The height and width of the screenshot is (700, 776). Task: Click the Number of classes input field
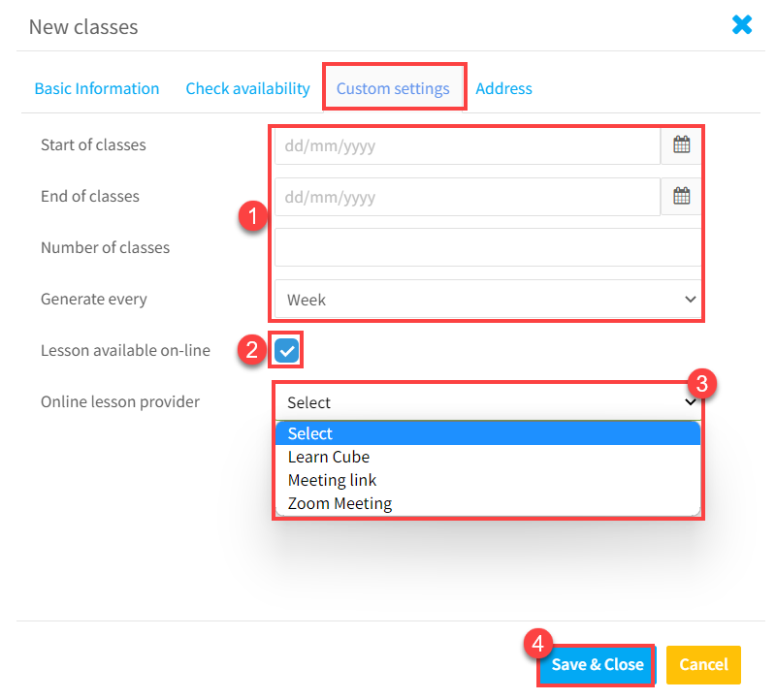(488, 247)
